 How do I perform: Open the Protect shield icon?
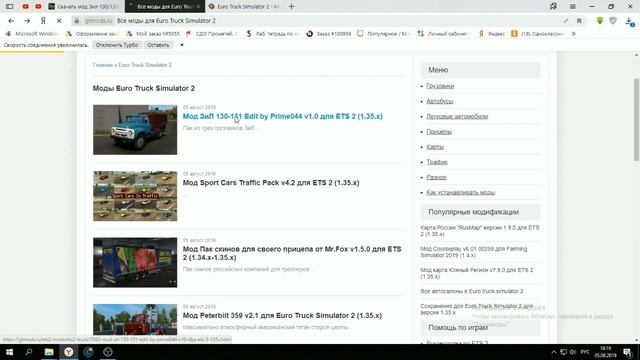[x=613, y=20]
